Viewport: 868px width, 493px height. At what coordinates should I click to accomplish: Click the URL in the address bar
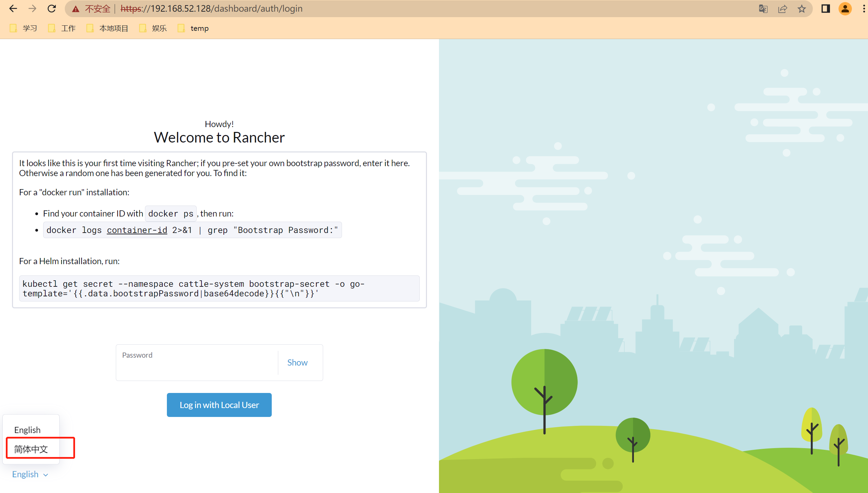pos(211,9)
